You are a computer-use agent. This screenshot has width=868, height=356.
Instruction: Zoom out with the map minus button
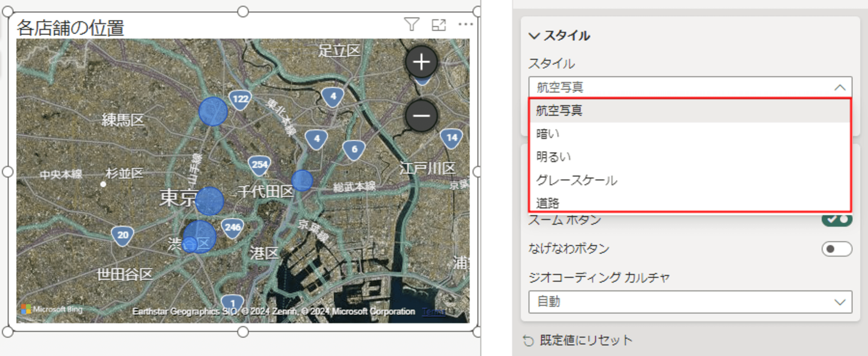pos(421,115)
